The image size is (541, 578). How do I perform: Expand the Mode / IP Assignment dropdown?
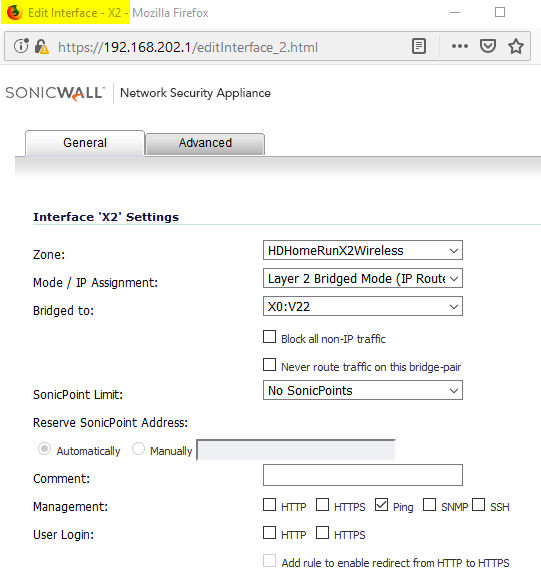click(363, 278)
